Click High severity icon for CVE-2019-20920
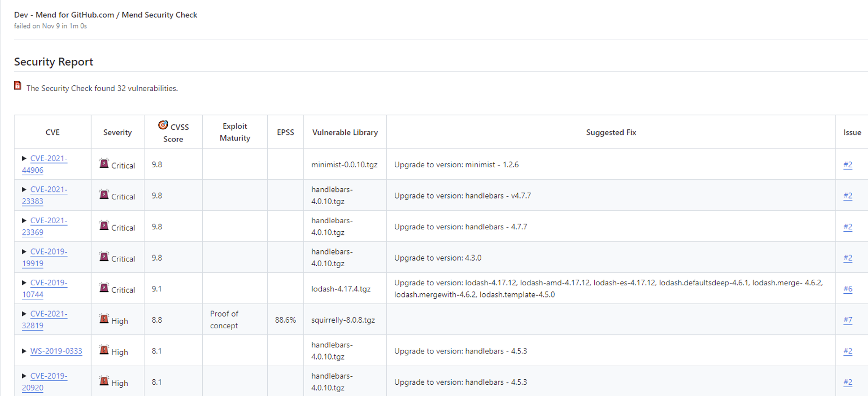The width and height of the screenshot is (868, 396). (104, 381)
